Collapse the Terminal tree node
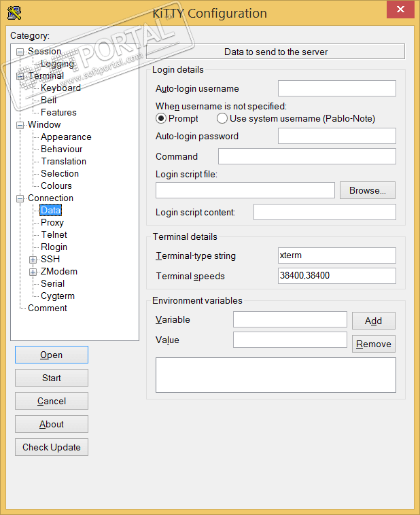Screen dimensions: 420x515 [x=20, y=76]
